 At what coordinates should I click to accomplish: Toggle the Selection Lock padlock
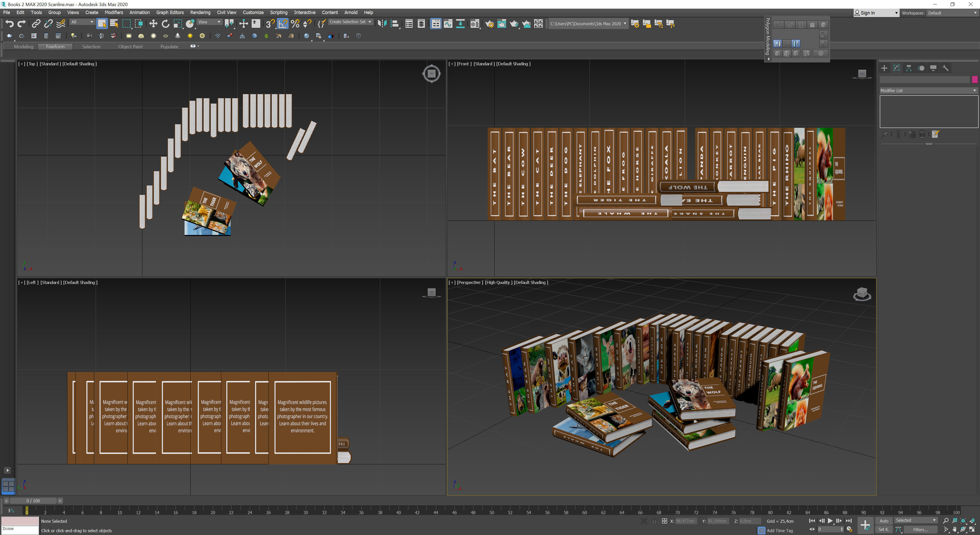pyautogui.click(x=654, y=521)
